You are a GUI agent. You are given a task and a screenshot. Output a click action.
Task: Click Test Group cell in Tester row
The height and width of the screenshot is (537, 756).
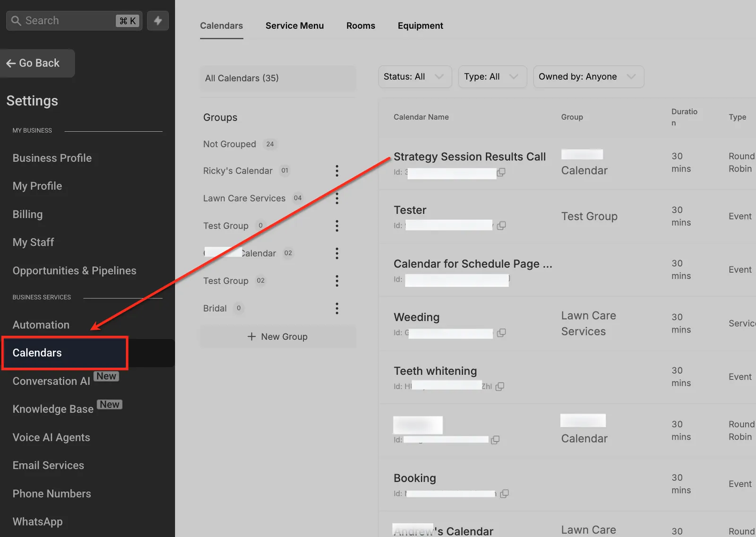589,216
